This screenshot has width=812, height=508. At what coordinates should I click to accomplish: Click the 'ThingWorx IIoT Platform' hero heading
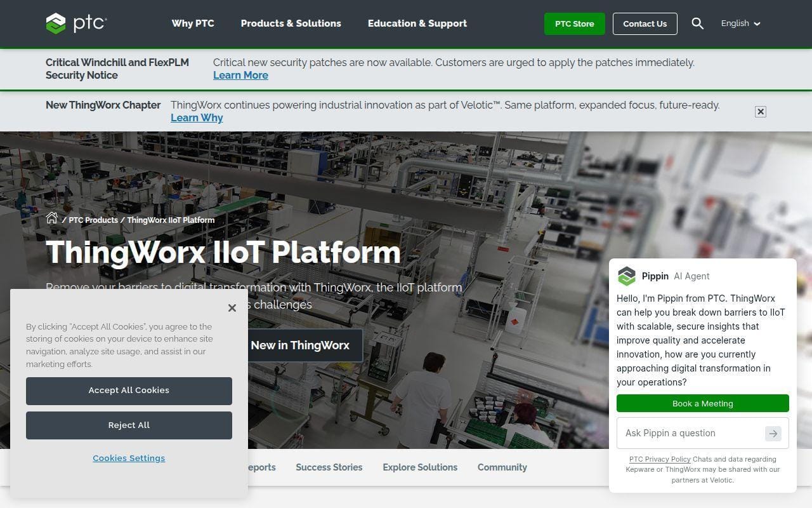pyautogui.click(x=223, y=252)
